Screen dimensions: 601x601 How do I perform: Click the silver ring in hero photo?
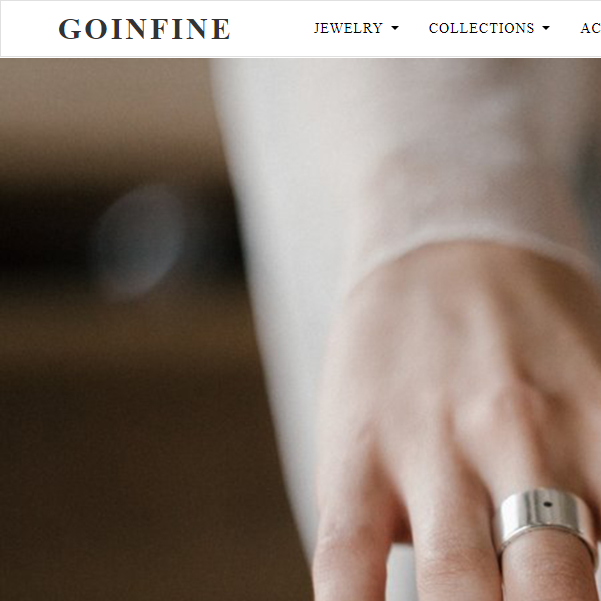pos(546,517)
